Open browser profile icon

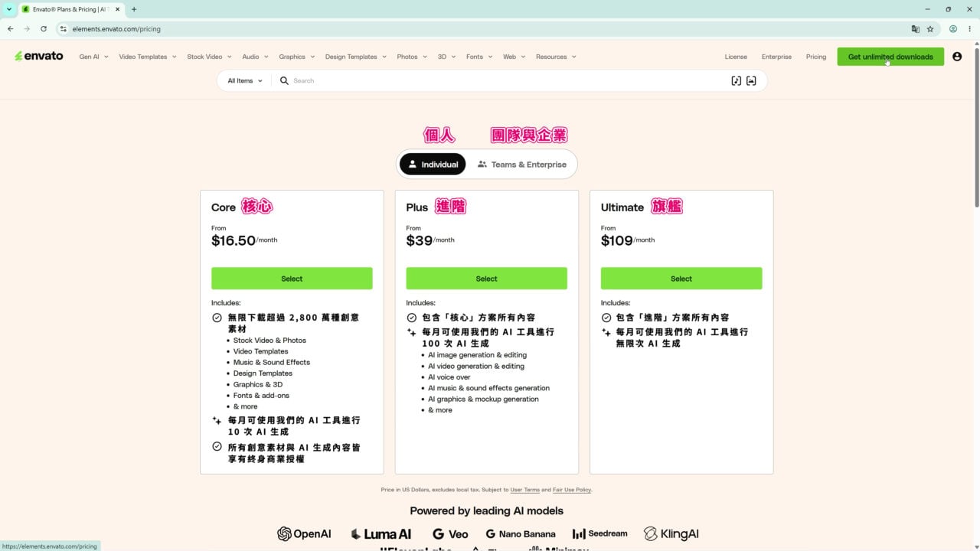point(953,29)
